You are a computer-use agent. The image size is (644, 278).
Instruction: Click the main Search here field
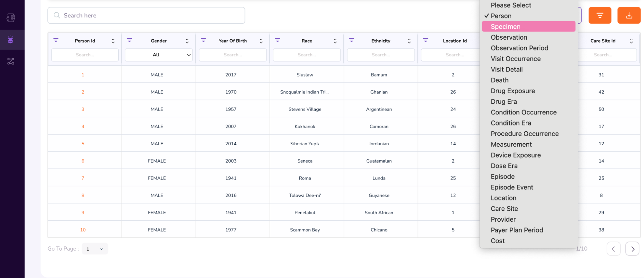(146, 15)
